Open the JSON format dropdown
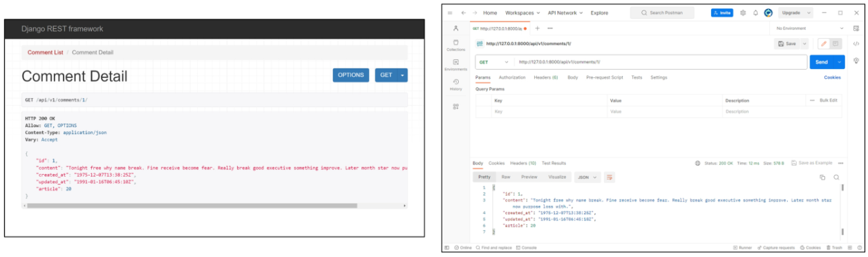Viewport: 868px width, 257px height. click(587, 178)
